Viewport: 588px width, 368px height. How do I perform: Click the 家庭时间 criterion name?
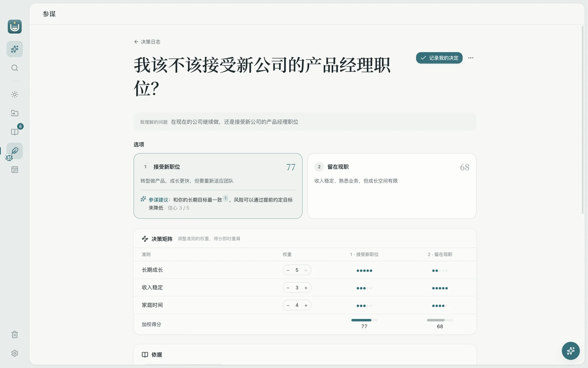click(152, 305)
